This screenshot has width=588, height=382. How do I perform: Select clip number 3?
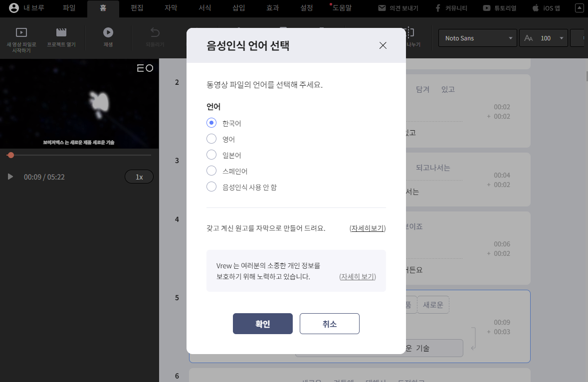click(177, 161)
